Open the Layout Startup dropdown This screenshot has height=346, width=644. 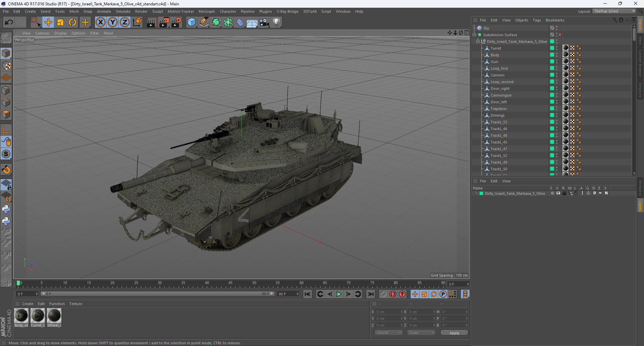(x=614, y=11)
